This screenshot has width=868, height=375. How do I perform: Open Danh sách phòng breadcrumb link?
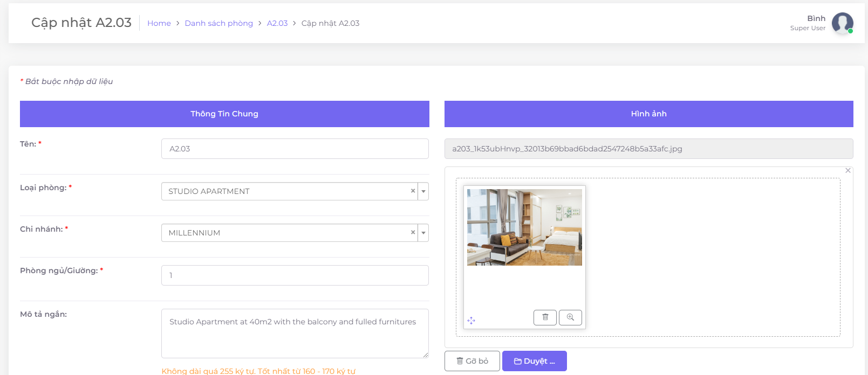point(218,23)
